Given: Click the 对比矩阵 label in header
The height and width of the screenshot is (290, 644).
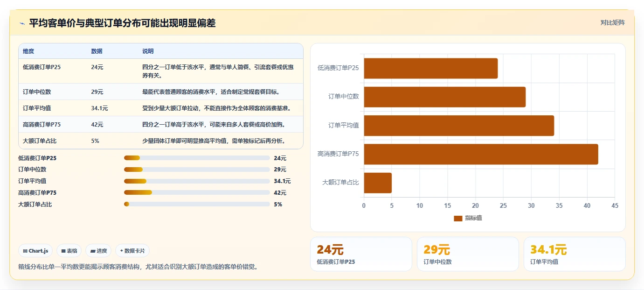Looking at the screenshot, I should pyautogui.click(x=612, y=22).
